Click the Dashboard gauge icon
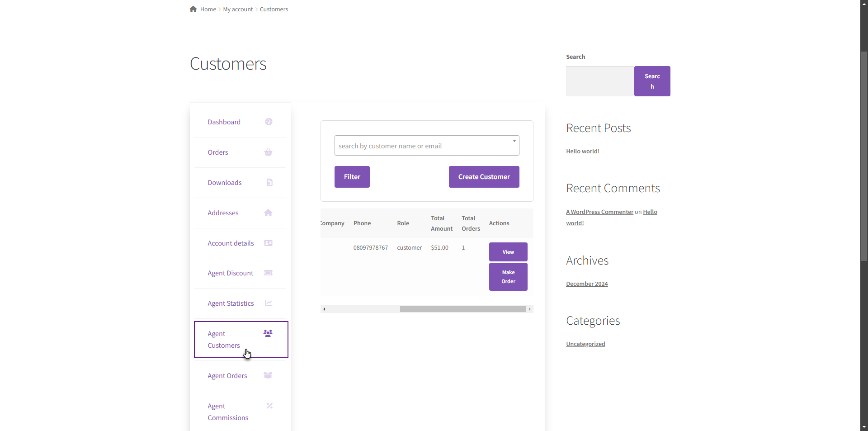868x431 pixels. click(269, 122)
